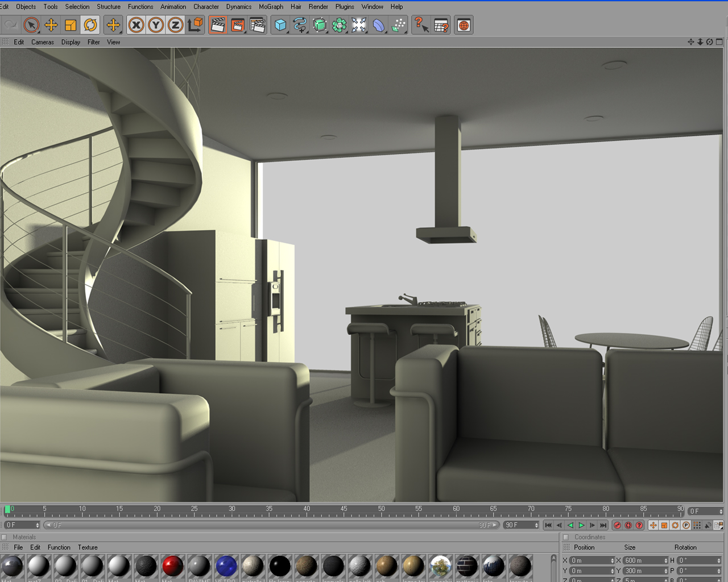Screen dimensions: 728x582
Task: Click the green Play Forwards button
Action: click(x=581, y=525)
